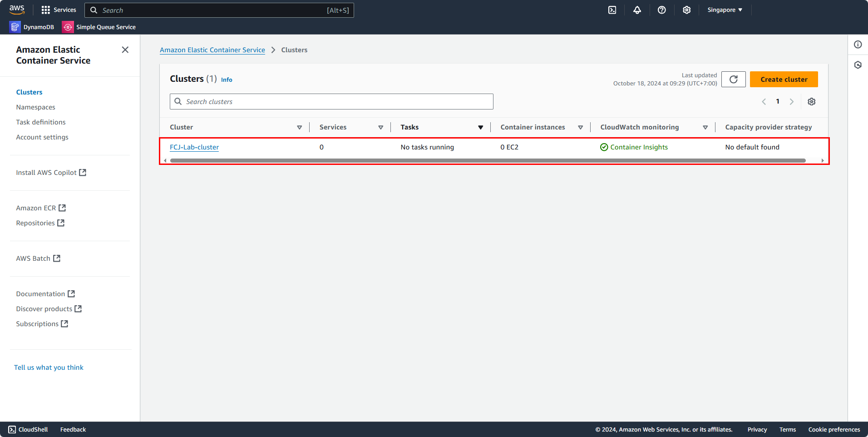Click the Amazon Elastic Container Service breadcrumb
The width and height of the screenshot is (868, 437).
pos(212,50)
